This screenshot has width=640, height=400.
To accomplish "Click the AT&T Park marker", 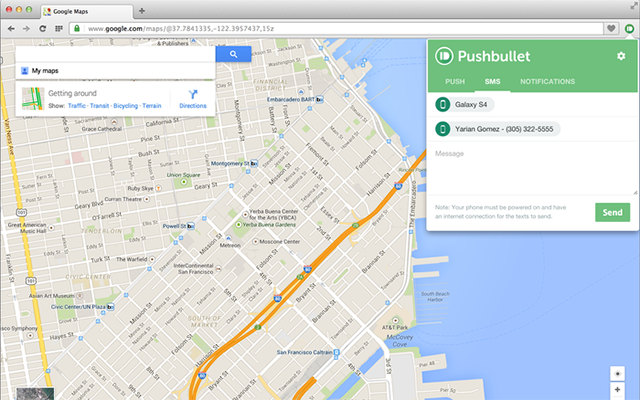I will pyautogui.click(x=395, y=320).
